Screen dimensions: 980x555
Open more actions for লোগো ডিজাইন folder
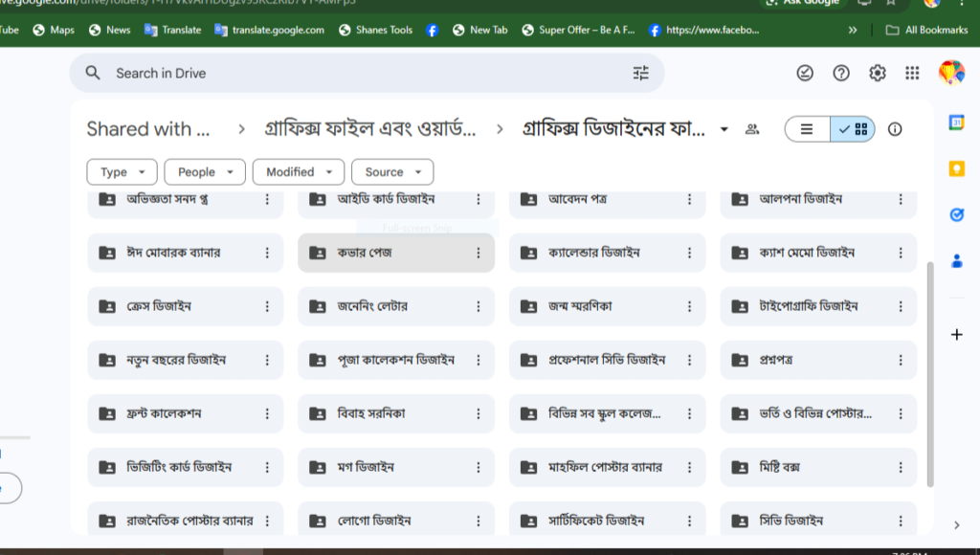tap(479, 521)
